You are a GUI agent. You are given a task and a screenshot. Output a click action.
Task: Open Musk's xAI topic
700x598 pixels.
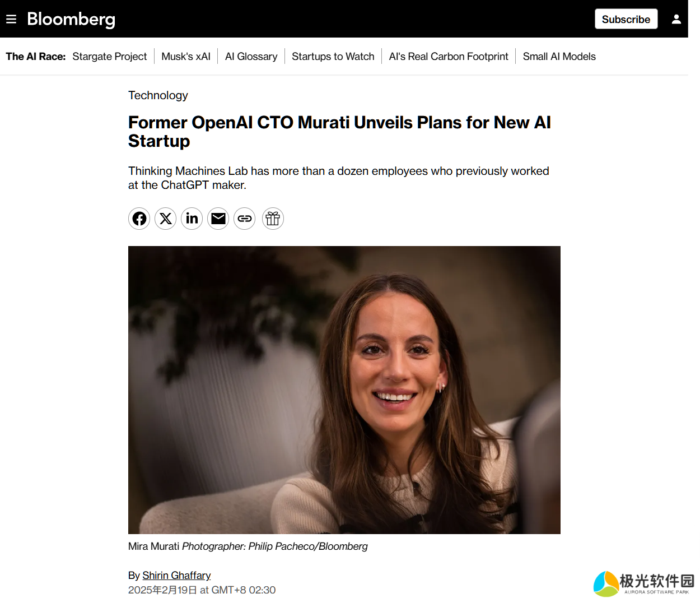[x=186, y=57]
